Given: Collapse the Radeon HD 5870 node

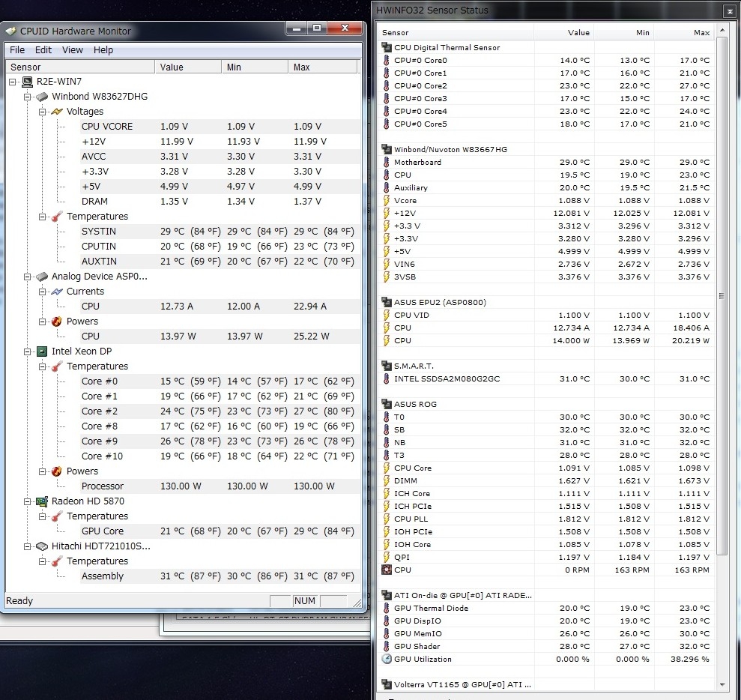Looking at the screenshot, I should tap(28, 501).
